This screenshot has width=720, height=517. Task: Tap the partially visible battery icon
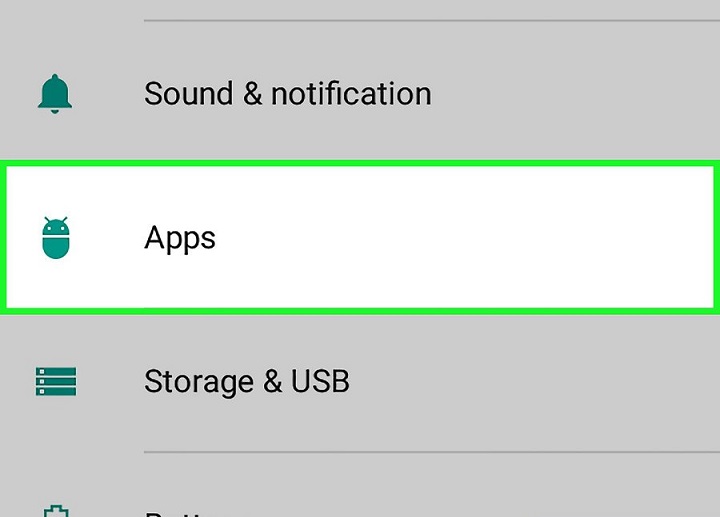pyautogui.click(x=56, y=511)
